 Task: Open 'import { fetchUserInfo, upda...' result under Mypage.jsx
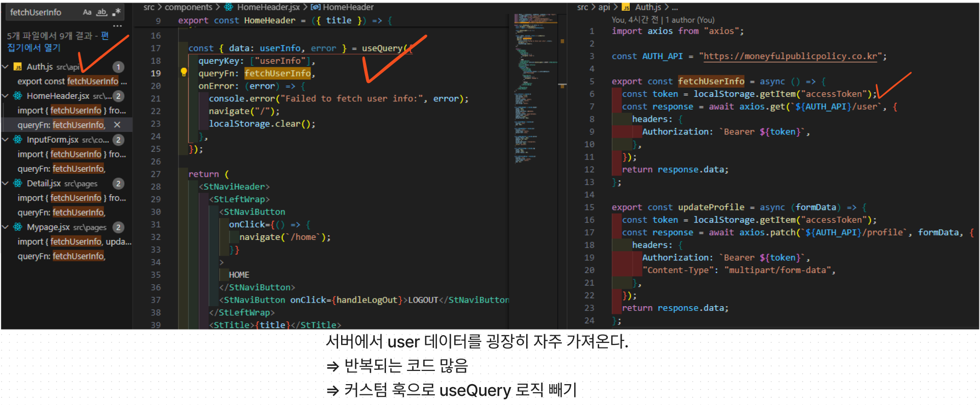point(74,242)
